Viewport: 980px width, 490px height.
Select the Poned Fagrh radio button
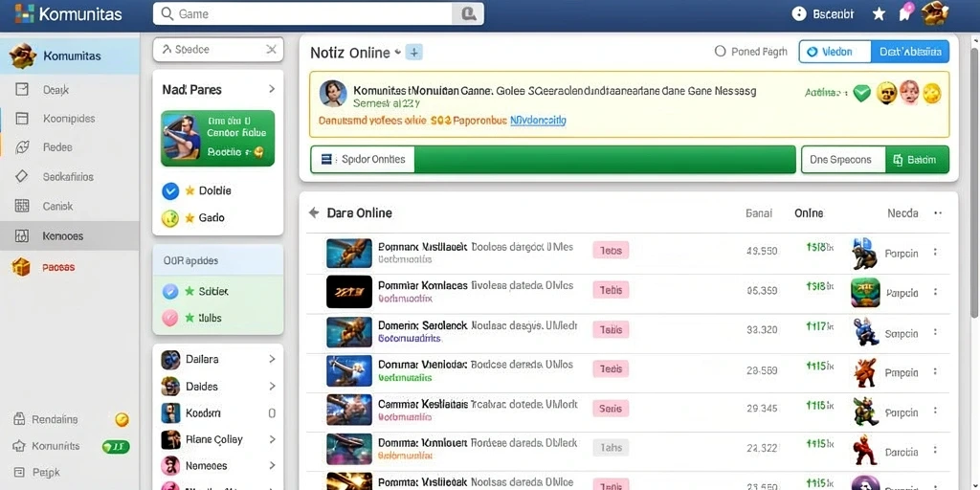(x=720, y=52)
